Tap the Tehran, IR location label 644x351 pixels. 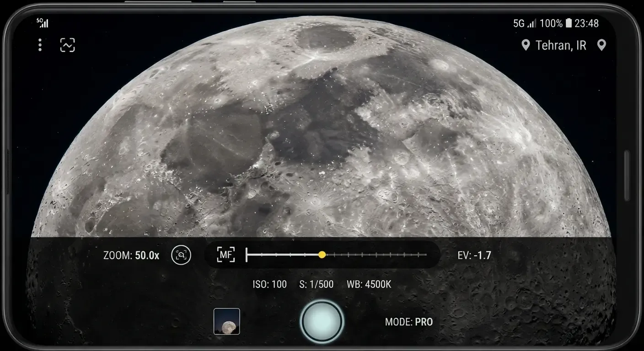pyautogui.click(x=561, y=45)
